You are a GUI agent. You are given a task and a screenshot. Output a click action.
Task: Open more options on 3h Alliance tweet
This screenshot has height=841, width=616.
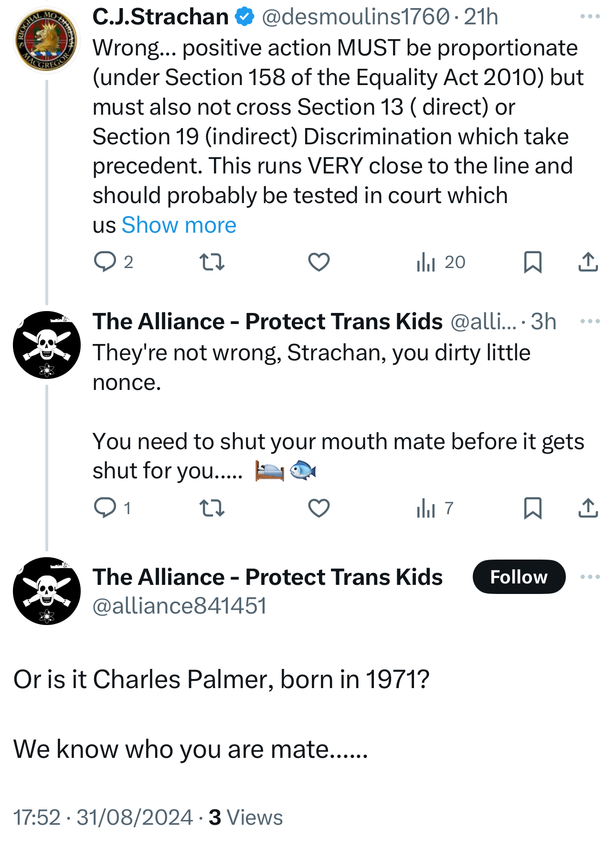click(x=590, y=321)
